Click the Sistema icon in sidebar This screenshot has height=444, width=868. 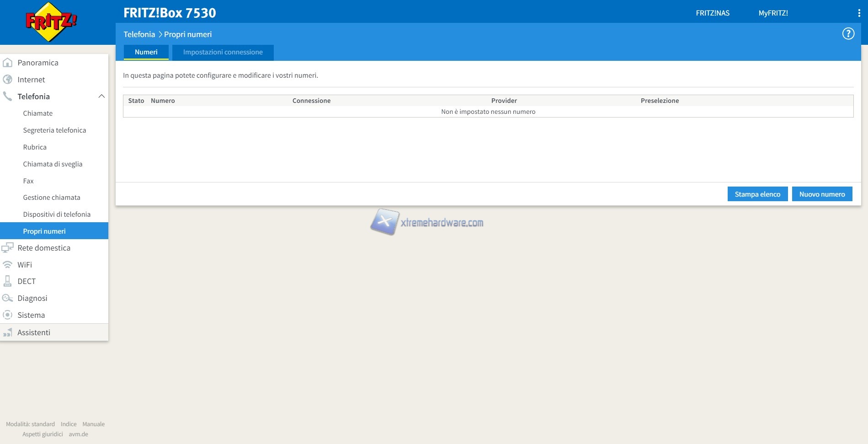pos(8,315)
